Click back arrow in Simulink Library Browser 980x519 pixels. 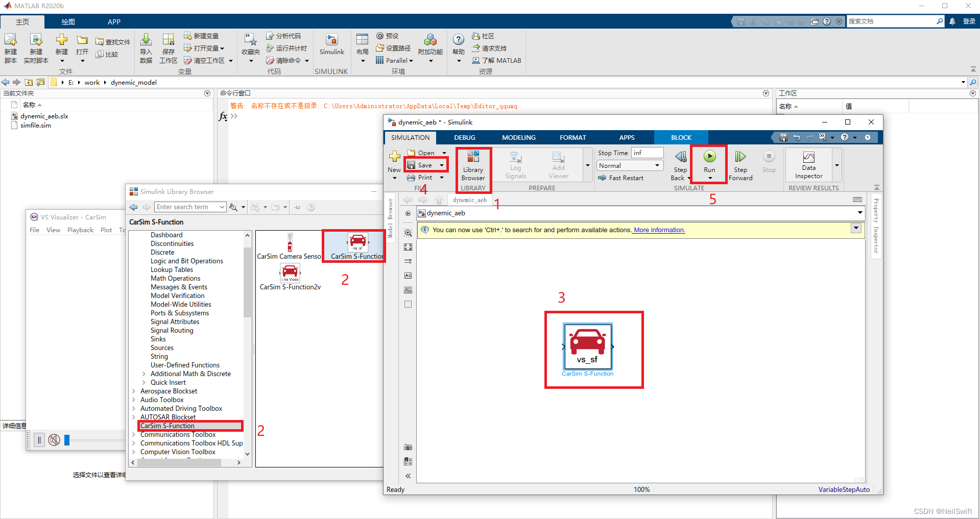click(x=133, y=207)
